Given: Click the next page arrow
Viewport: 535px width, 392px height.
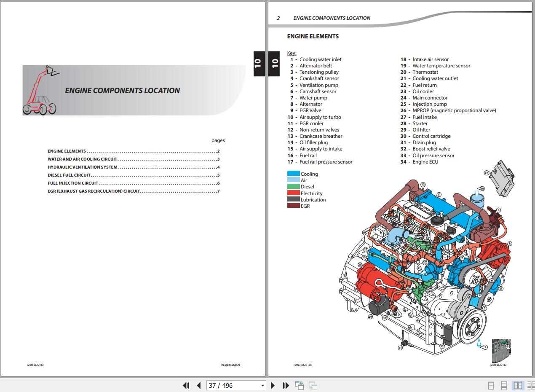Looking at the screenshot, I should (273, 385).
